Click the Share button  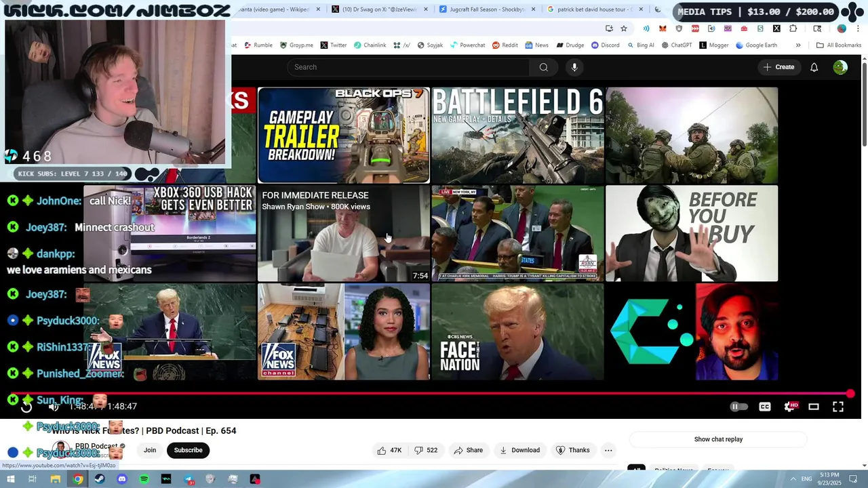[x=468, y=450]
